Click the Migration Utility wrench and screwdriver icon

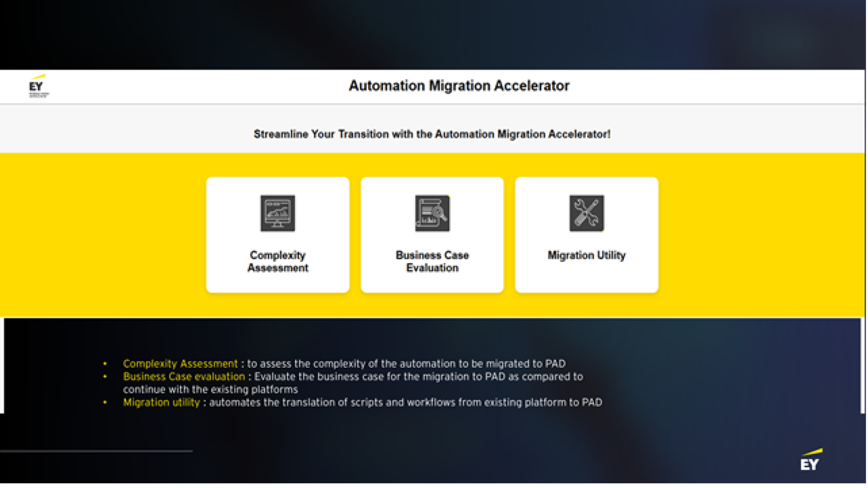pos(587,213)
